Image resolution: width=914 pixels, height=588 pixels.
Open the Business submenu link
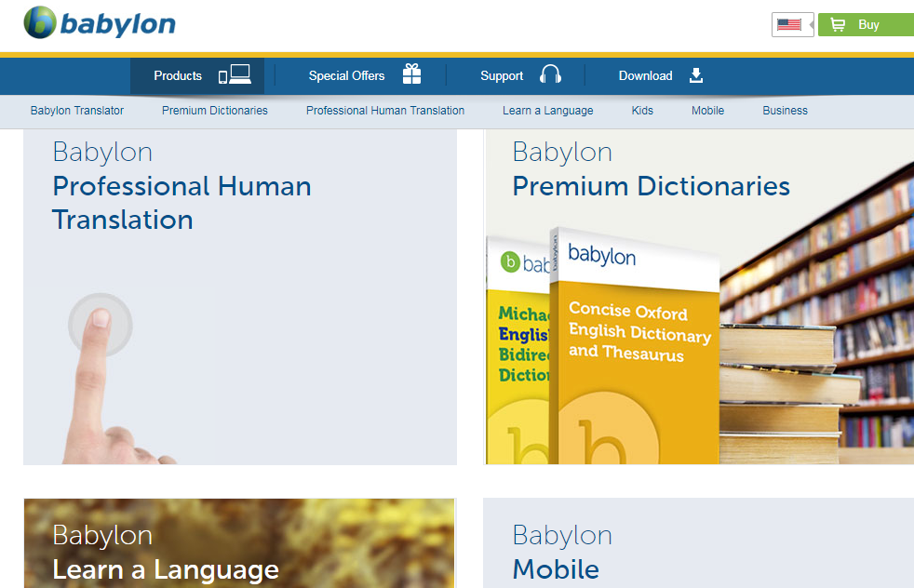(x=786, y=111)
